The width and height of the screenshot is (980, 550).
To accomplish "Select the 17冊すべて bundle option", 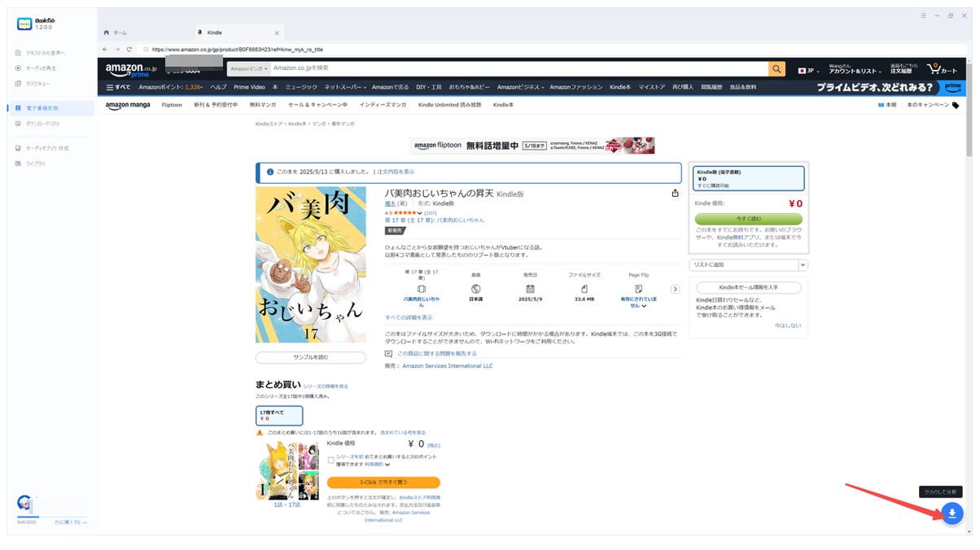I will pyautogui.click(x=279, y=416).
